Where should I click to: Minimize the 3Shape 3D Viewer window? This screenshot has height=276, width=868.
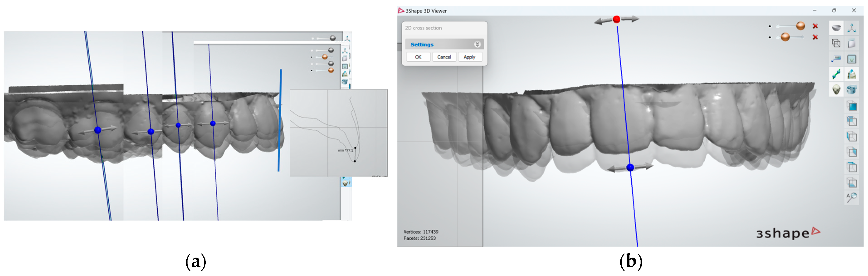pyautogui.click(x=814, y=10)
